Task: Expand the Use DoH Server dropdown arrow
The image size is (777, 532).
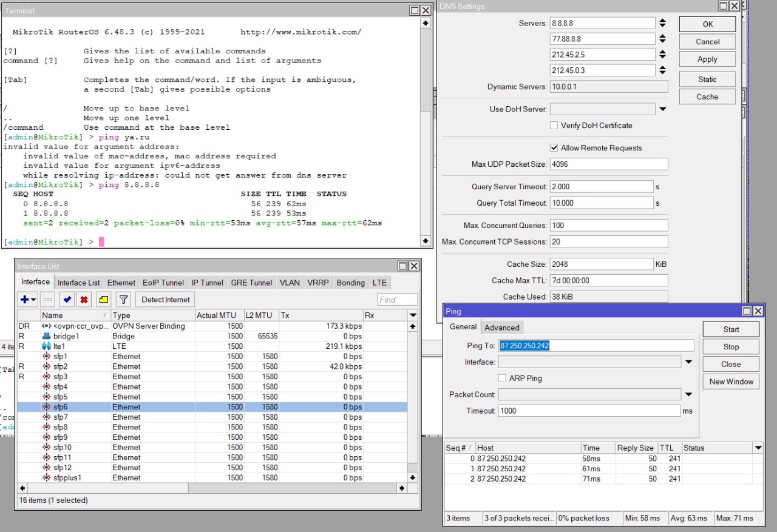Action: pyautogui.click(x=662, y=109)
